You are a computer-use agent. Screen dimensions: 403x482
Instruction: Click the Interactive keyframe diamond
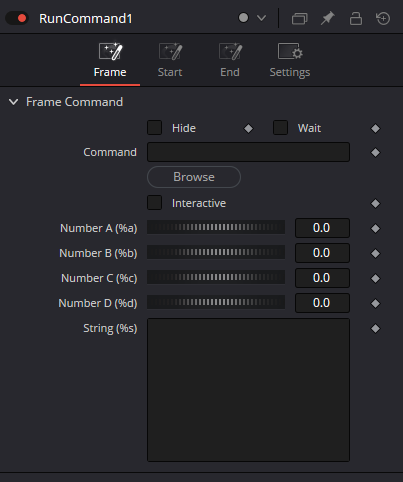[x=375, y=203]
